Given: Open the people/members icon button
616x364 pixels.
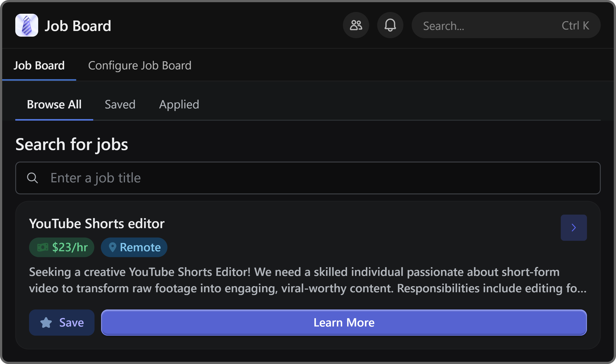Looking at the screenshot, I should click(x=356, y=25).
